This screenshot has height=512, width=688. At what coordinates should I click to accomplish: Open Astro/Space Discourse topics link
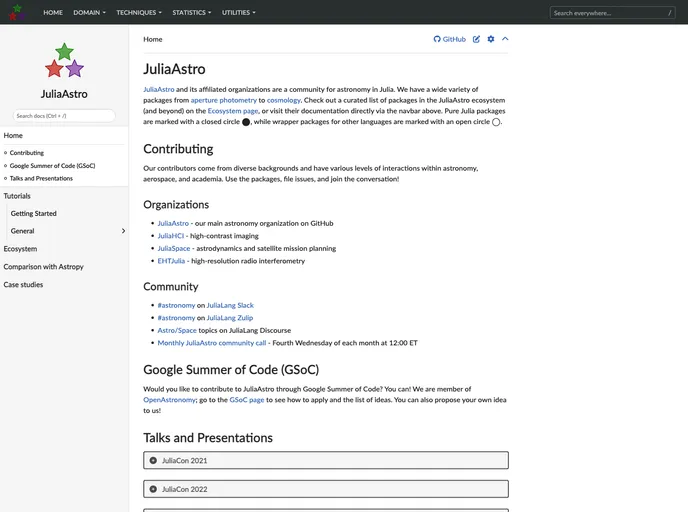tap(177, 330)
